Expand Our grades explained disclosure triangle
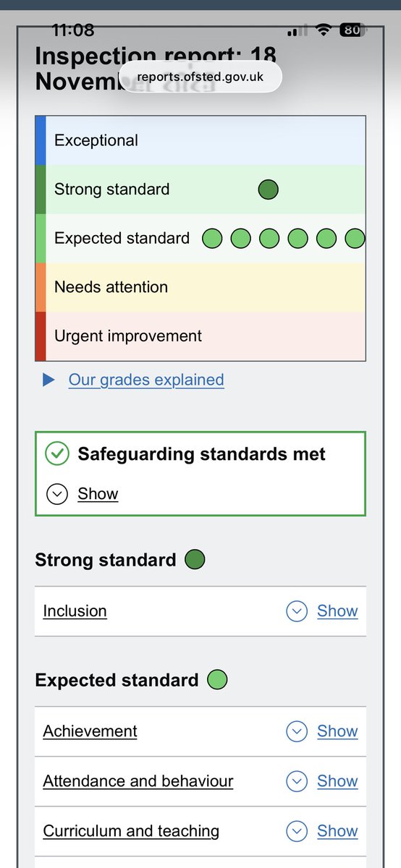The height and width of the screenshot is (868, 401). pos(48,380)
